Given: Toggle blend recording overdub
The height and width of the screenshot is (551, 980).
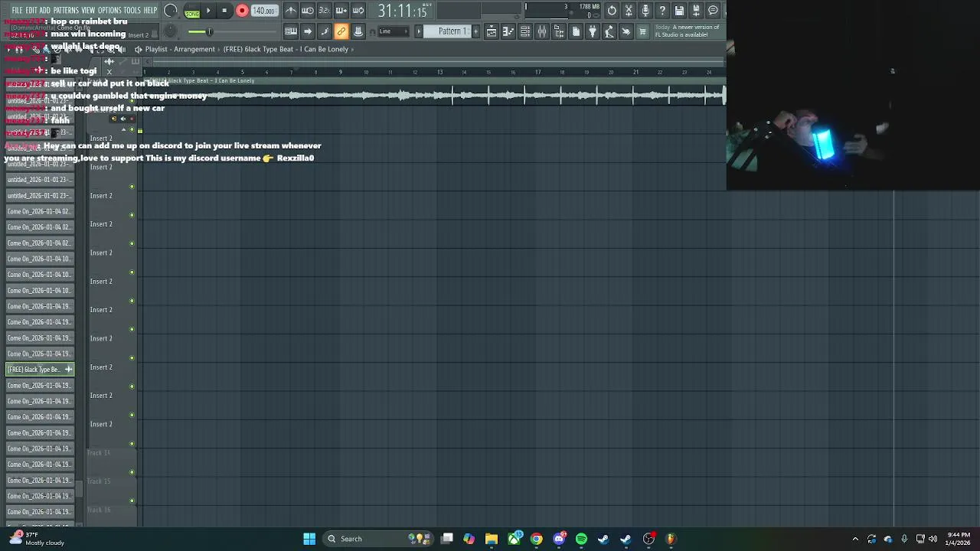Looking at the screenshot, I should tap(341, 10).
